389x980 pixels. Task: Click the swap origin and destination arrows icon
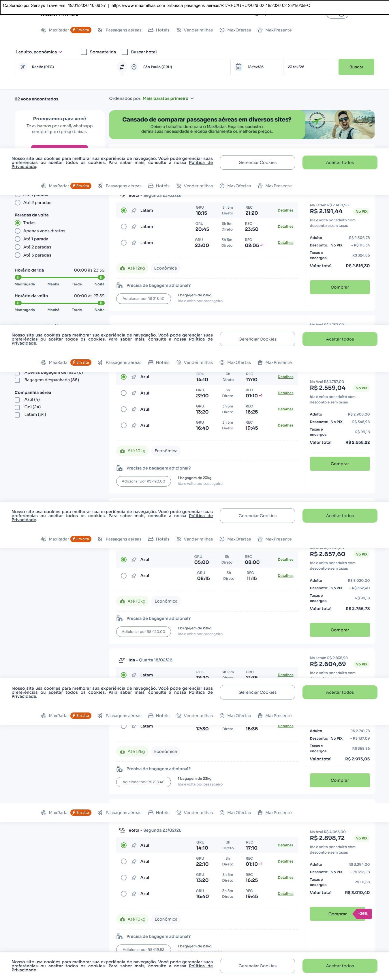(122, 67)
